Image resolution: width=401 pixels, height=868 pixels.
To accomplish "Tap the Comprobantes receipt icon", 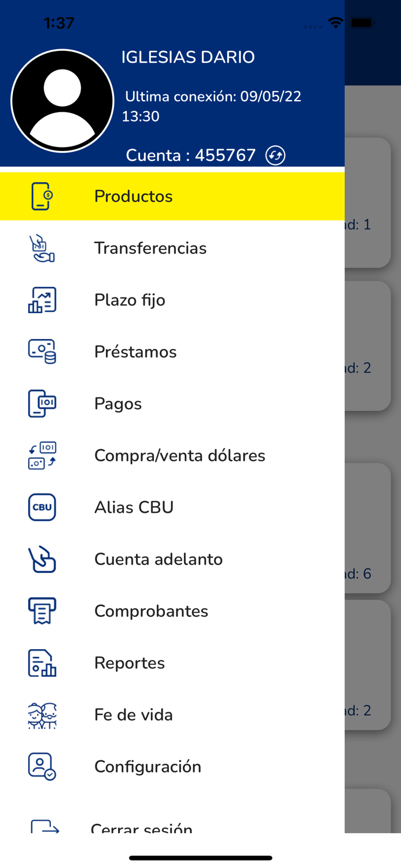I will click(42, 610).
